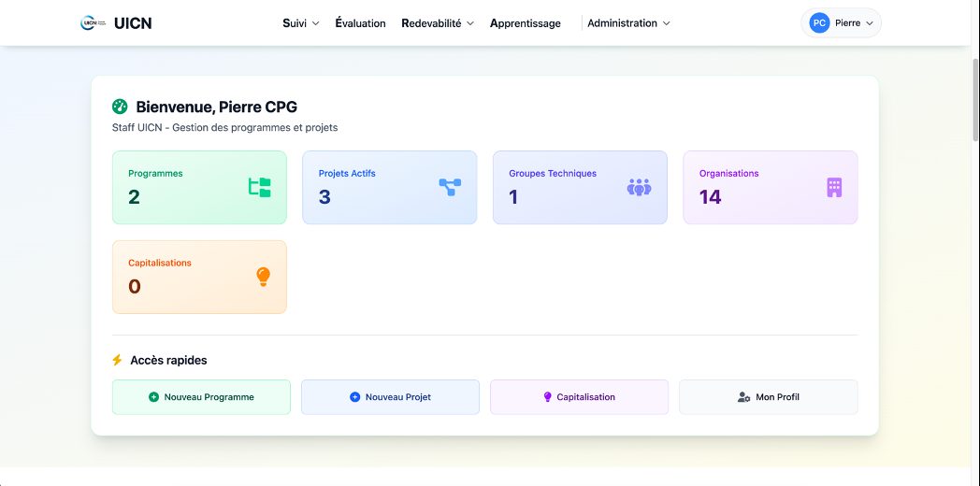Click the building icon in Organisations card
The height and width of the screenshot is (486, 980).
point(834,188)
